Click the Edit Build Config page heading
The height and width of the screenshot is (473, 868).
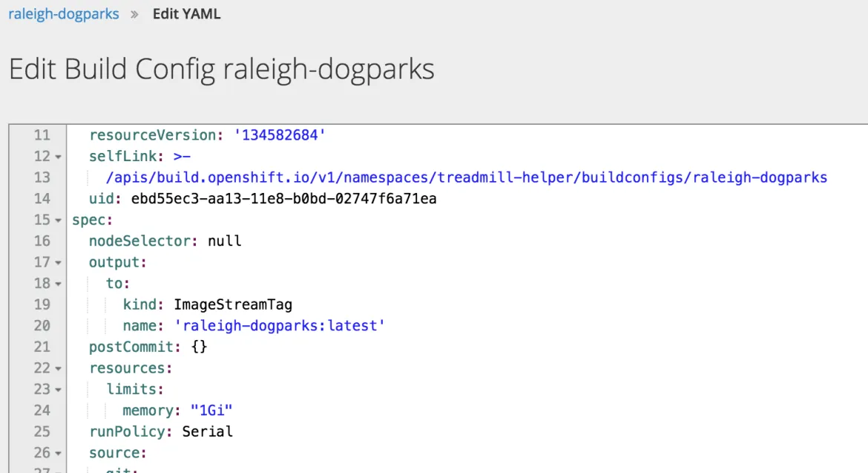tap(220, 68)
